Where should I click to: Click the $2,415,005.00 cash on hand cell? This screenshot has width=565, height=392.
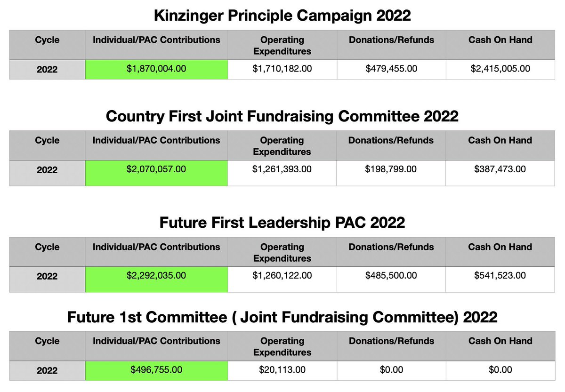(500, 69)
